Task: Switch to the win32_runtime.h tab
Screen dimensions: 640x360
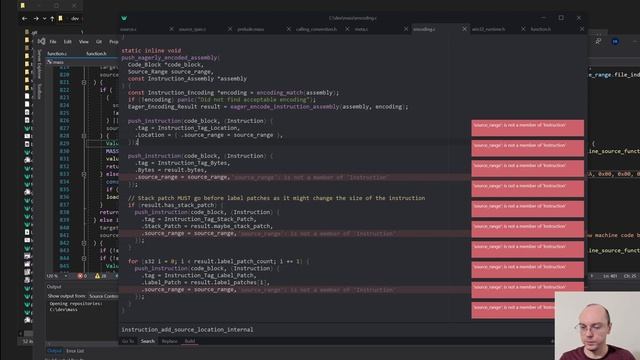Action: click(489, 29)
